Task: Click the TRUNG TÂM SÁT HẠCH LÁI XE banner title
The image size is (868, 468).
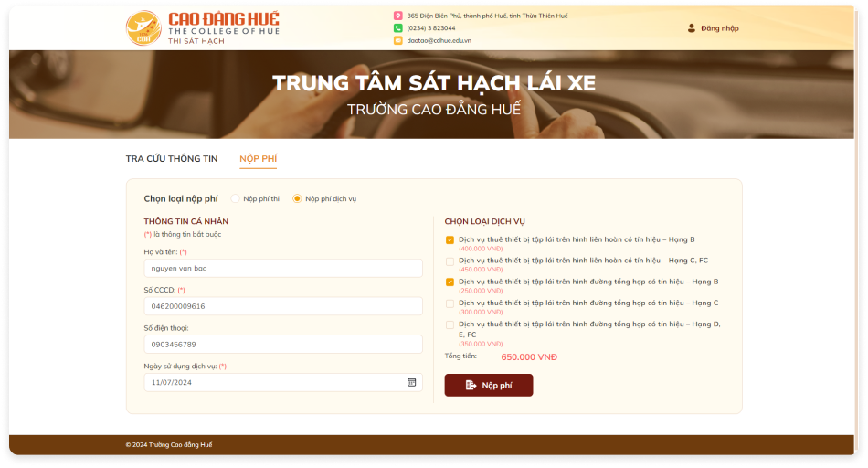Action: point(434,83)
